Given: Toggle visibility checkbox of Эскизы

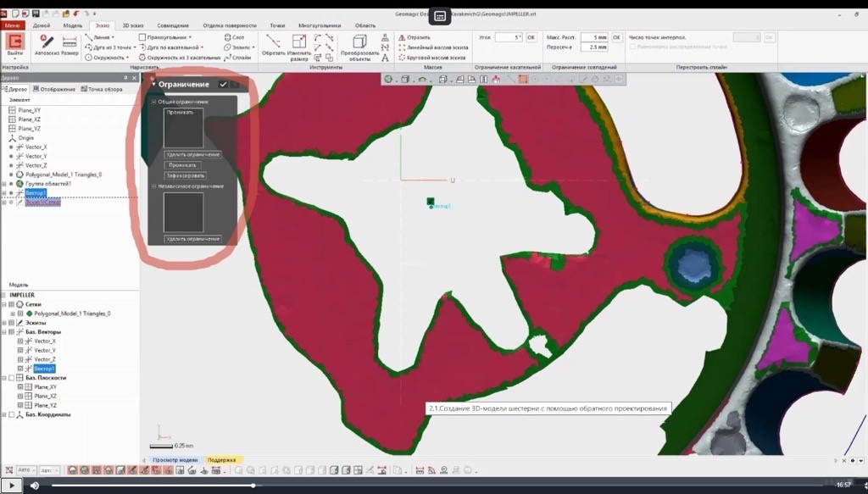Looking at the screenshot, I should (x=12, y=323).
